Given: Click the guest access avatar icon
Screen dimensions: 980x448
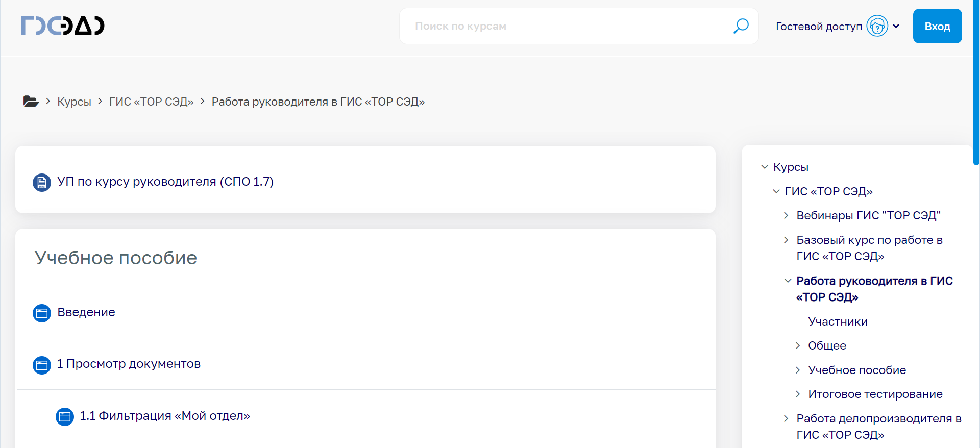Looking at the screenshot, I should tap(877, 26).
